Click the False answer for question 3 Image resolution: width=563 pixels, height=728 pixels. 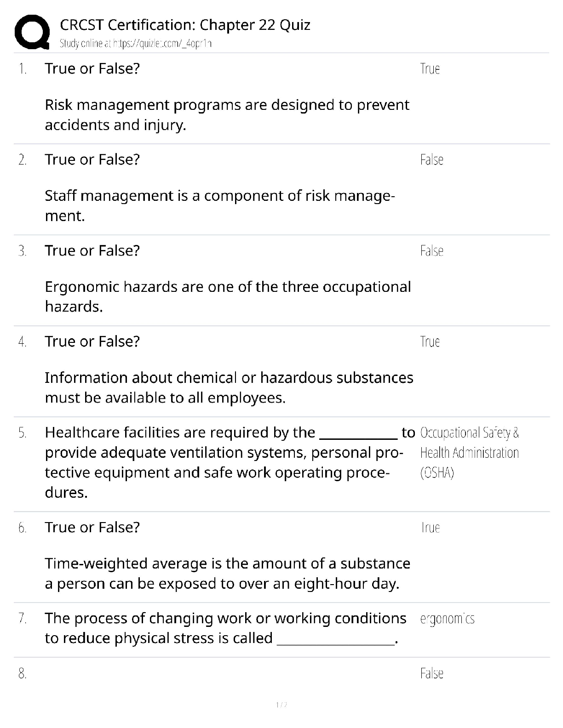pyautogui.click(x=431, y=251)
